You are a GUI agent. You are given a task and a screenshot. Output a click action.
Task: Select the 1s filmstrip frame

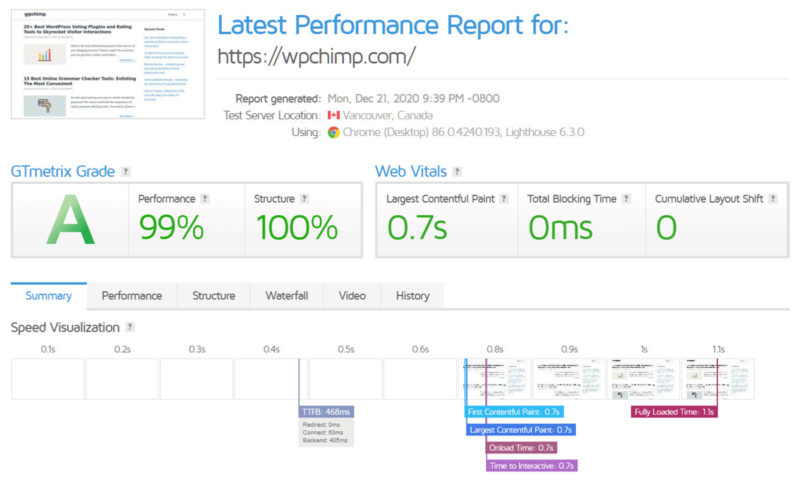click(x=643, y=379)
